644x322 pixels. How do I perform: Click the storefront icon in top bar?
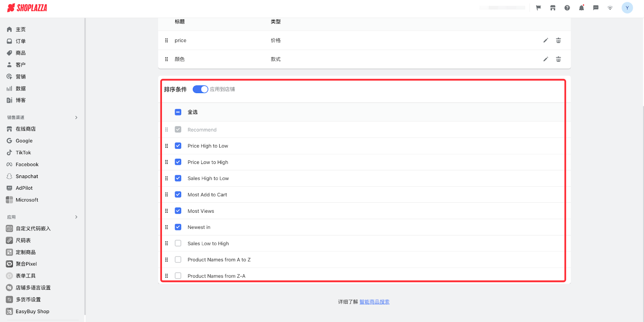point(553,8)
